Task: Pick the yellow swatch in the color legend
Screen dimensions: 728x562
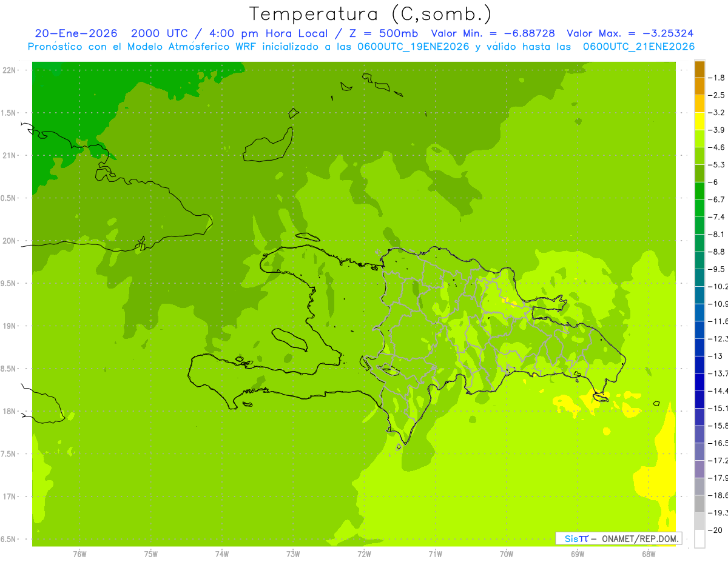Action: 699,121
